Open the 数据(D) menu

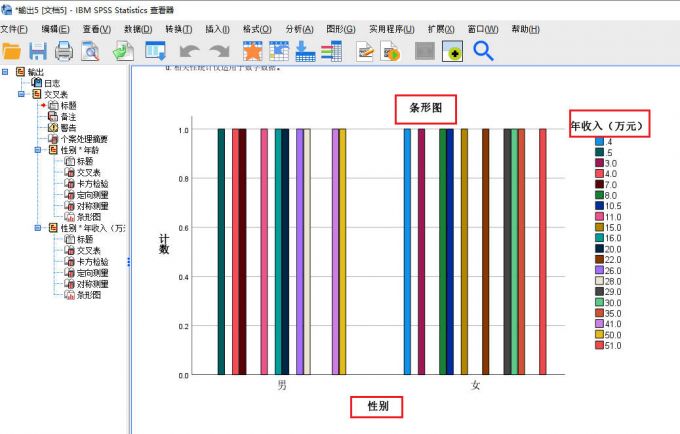tap(138, 29)
